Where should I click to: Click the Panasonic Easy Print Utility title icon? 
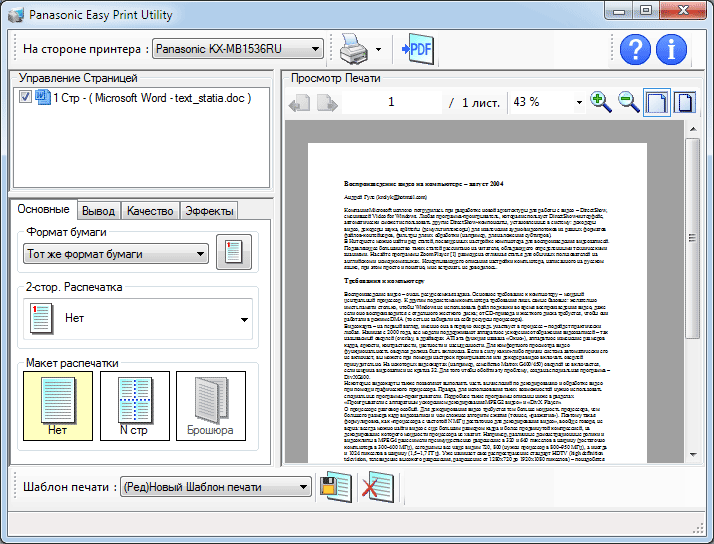pyautogui.click(x=16, y=15)
